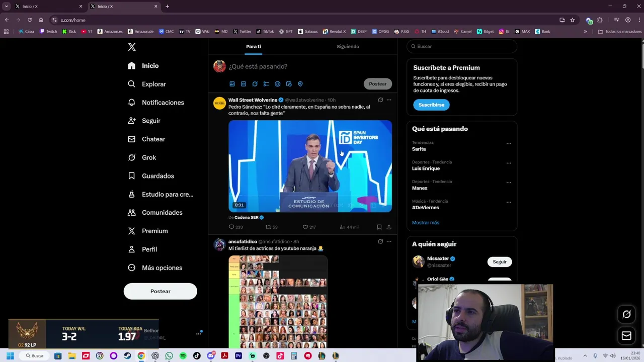Repost the Wall Street Wolverine post (53)

pyautogui.click(x=272, y=227)
